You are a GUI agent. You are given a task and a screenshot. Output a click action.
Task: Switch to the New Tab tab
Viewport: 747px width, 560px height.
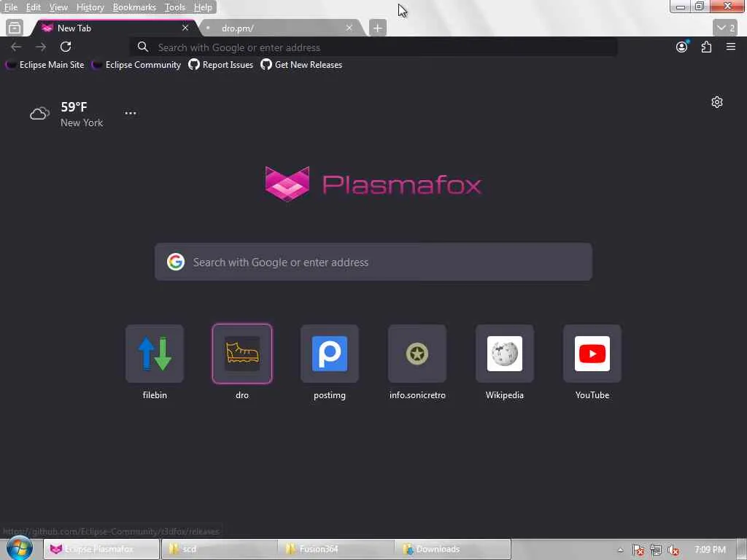(115, 28)
